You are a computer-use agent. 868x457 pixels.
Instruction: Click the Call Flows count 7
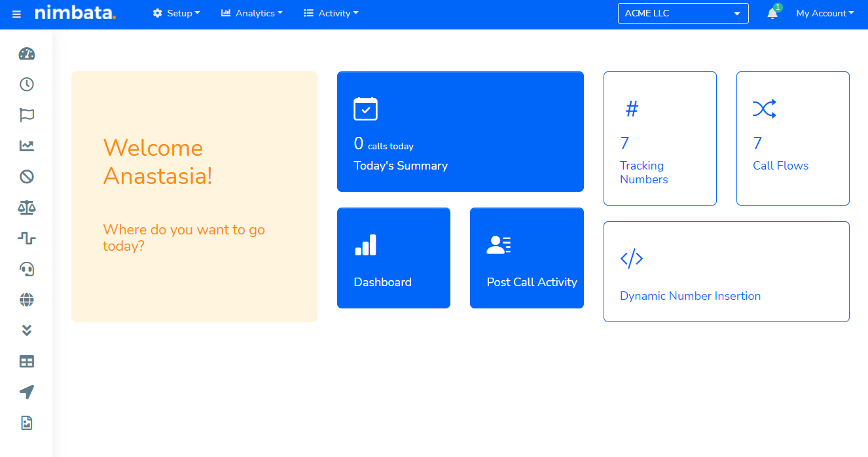[x=757, y=143]
